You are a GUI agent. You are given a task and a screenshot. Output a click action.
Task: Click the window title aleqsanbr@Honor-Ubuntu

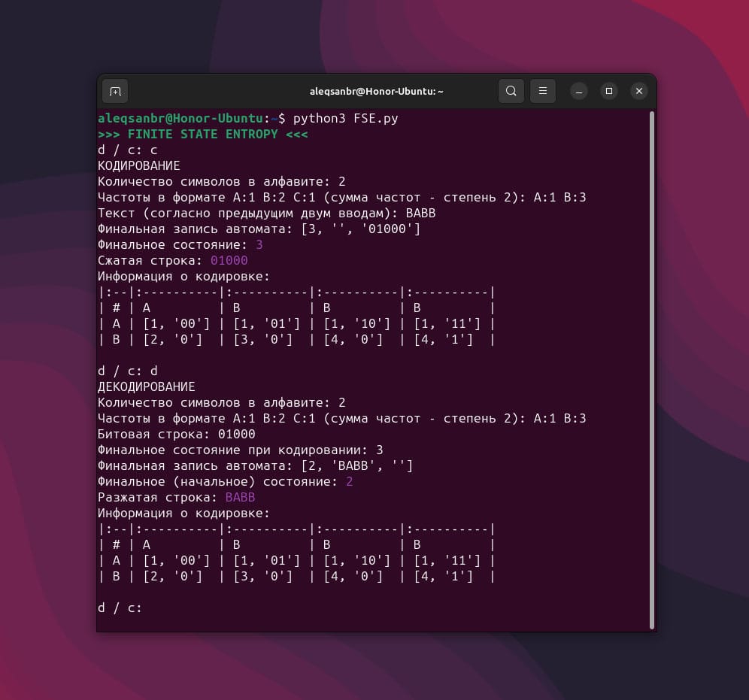376,91
